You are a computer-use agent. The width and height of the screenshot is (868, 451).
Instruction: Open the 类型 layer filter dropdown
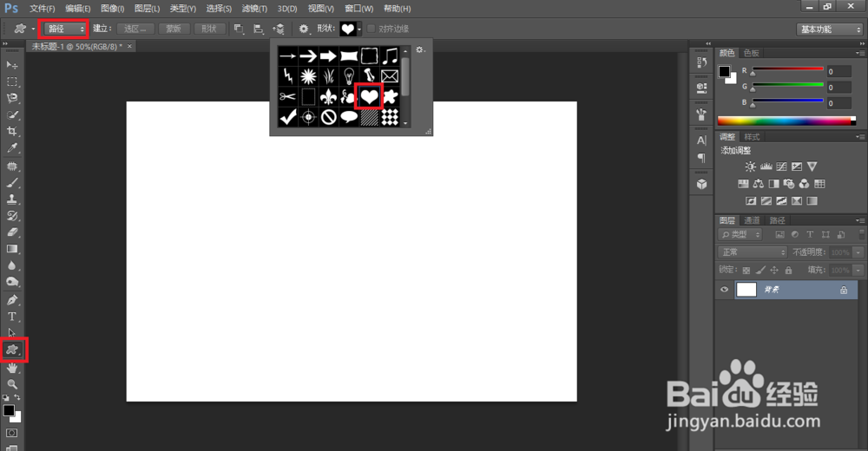pyautogui.click(x=740, y=235)
